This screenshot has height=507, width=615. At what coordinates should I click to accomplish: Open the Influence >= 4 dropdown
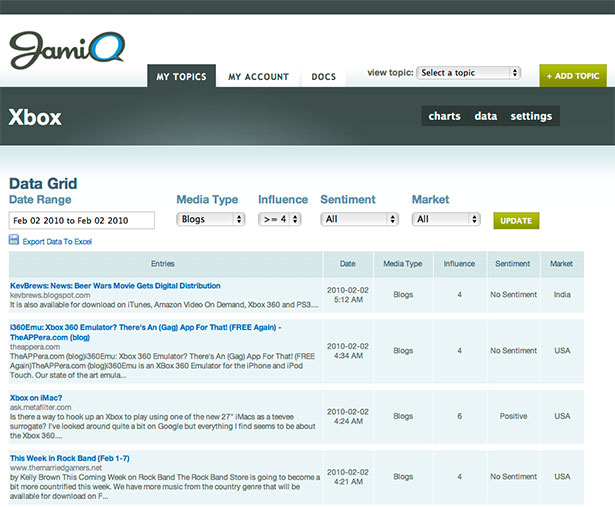[280, 219]
